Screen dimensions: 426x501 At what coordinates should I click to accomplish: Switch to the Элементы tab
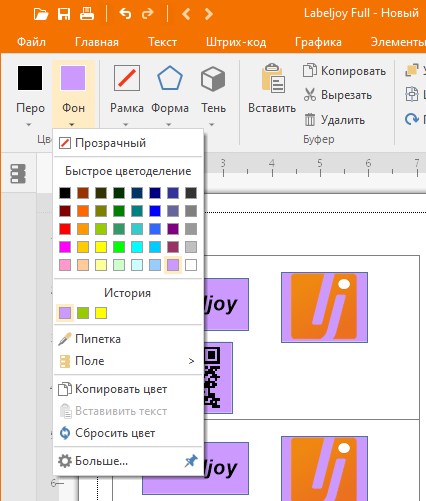click(398, 42)
